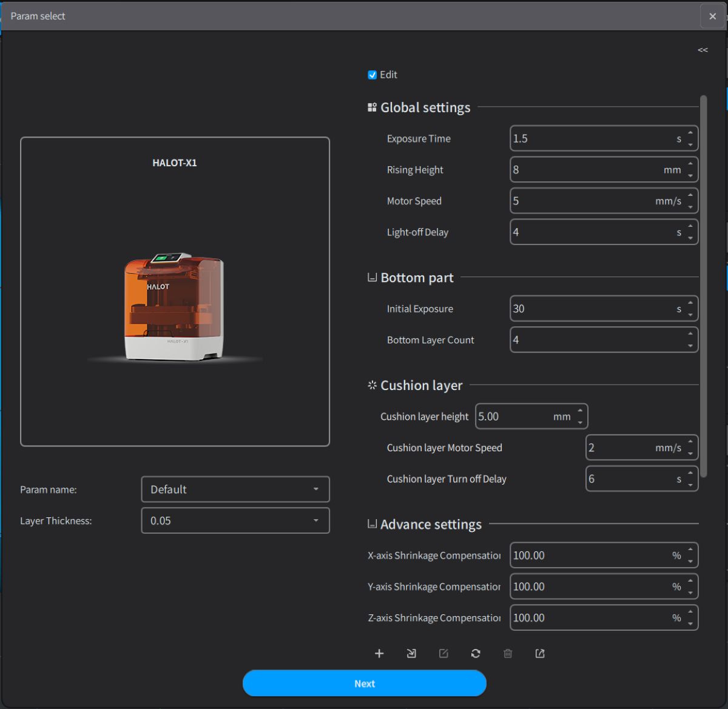This screenshot has width=728, height=709.
Task: Click the HALOT-X1 printer image
Action: coord(174,307)
